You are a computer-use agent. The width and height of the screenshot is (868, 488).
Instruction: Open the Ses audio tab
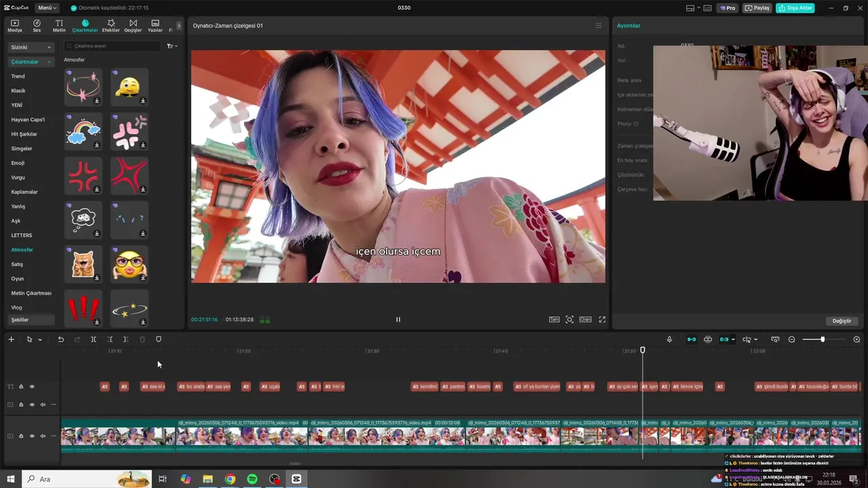[37, 26]
